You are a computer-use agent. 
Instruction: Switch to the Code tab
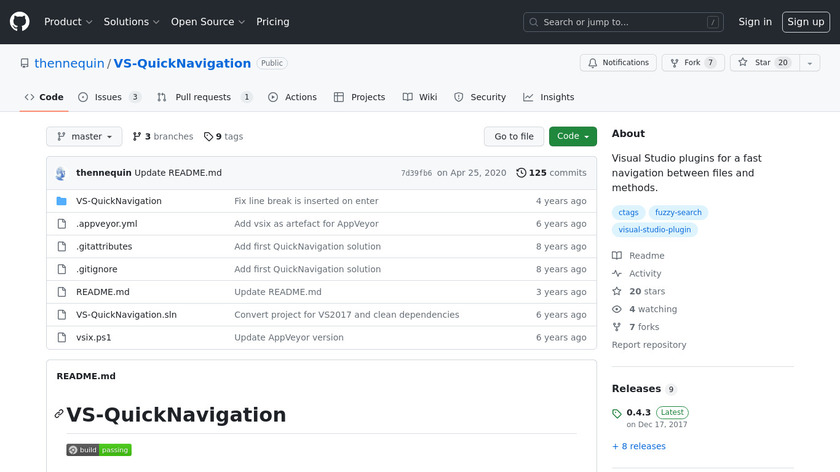click(x=44, y=97)
